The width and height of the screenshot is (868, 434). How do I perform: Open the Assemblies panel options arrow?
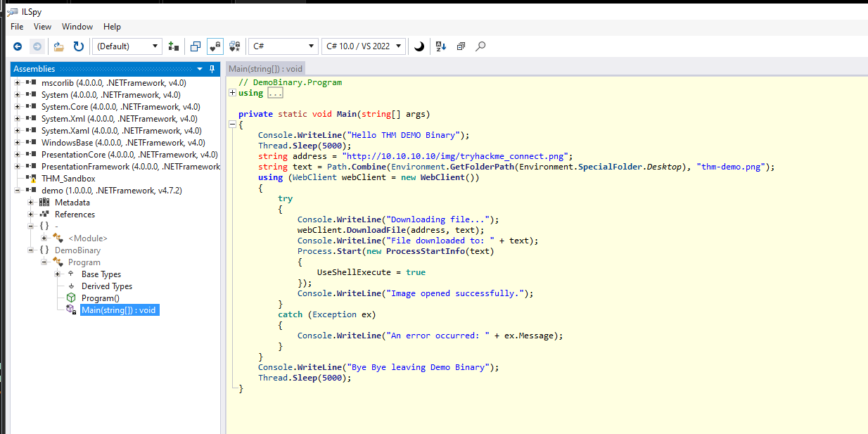(200, 69)
